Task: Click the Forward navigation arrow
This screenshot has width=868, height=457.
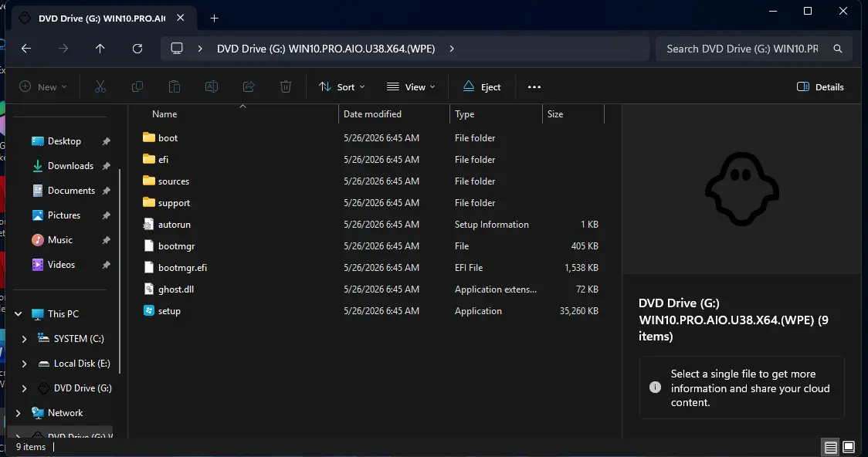Action: tap(63, 49)
